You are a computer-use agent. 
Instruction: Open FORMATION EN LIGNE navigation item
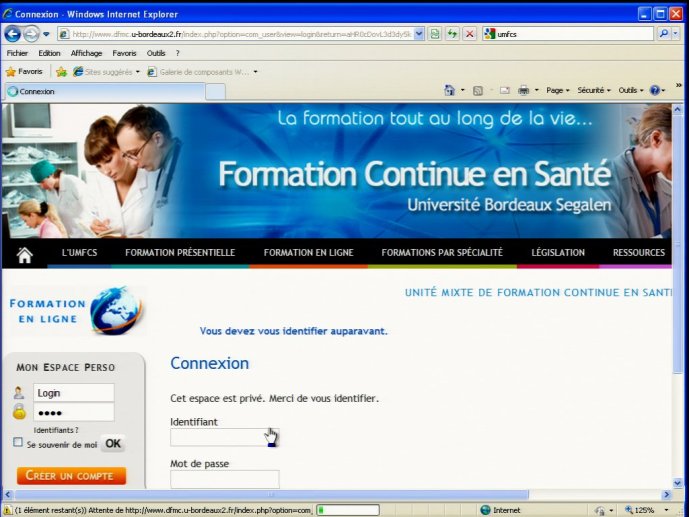[x=308, y=253]
